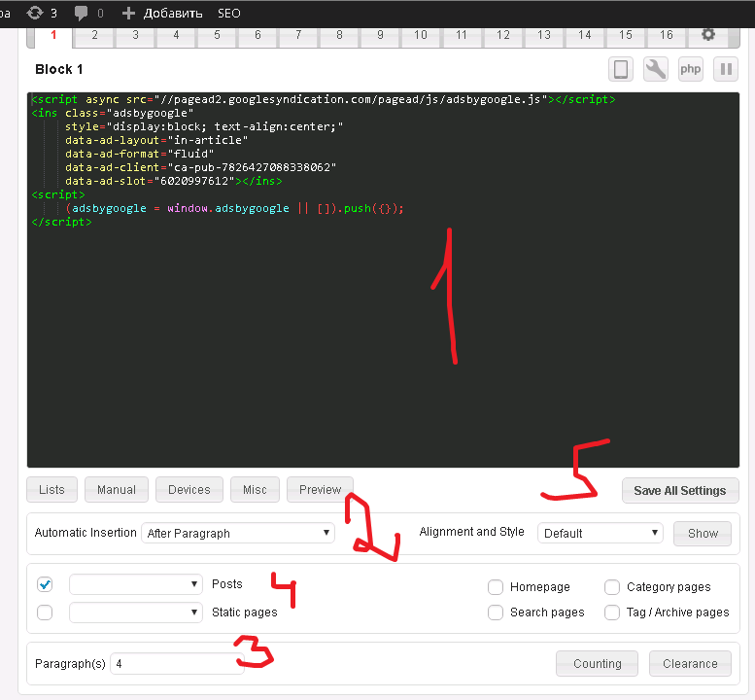
Task: Open the dropdown next to Posts
Action: click(136, 584)
